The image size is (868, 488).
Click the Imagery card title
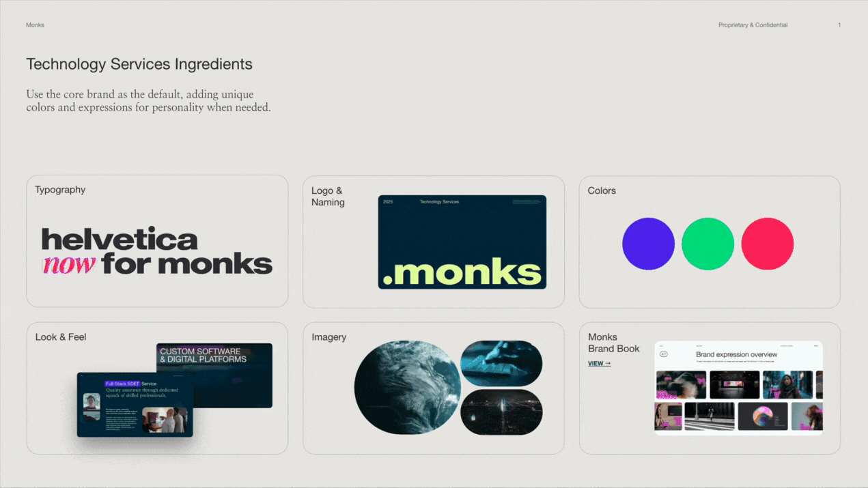click(328, 337)
